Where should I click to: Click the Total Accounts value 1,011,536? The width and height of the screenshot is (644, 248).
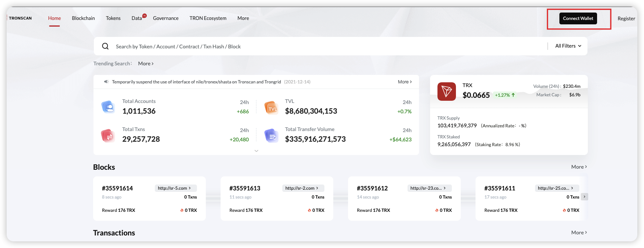click(139, 111)
